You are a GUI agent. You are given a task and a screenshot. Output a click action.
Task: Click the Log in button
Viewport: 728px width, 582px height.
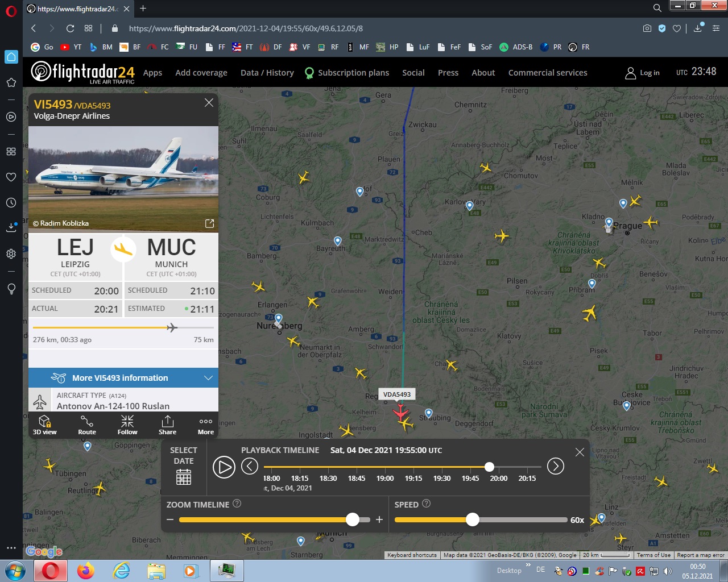click(643, 73)
